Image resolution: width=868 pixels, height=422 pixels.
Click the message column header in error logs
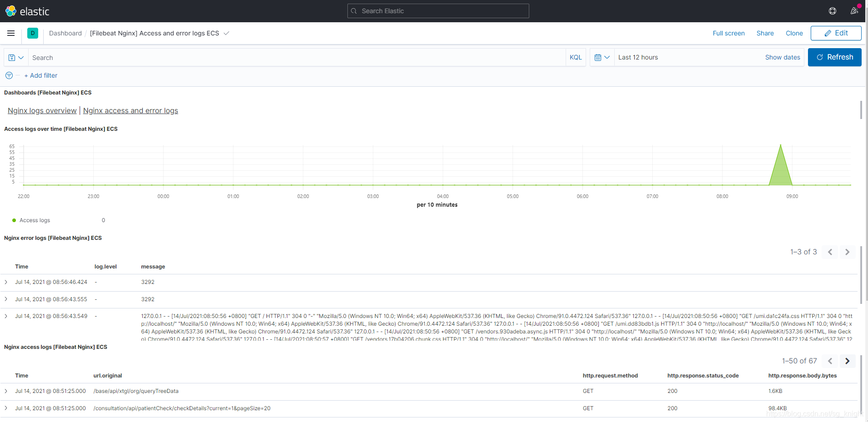[x=153, y=267]
